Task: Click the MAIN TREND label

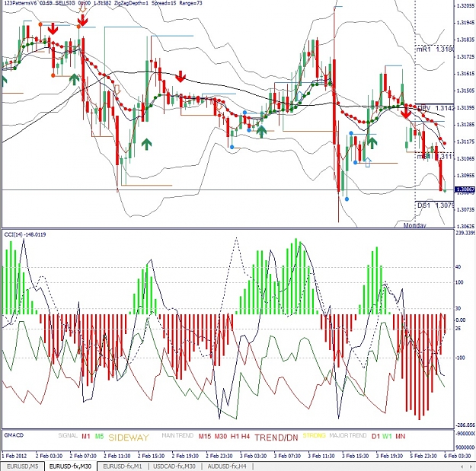Action: (x=177, y=435)
